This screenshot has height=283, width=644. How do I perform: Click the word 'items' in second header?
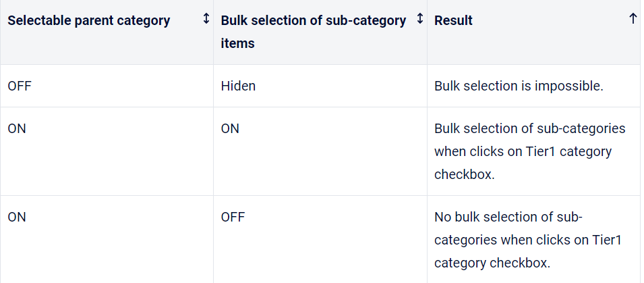[x=237, y=43]
